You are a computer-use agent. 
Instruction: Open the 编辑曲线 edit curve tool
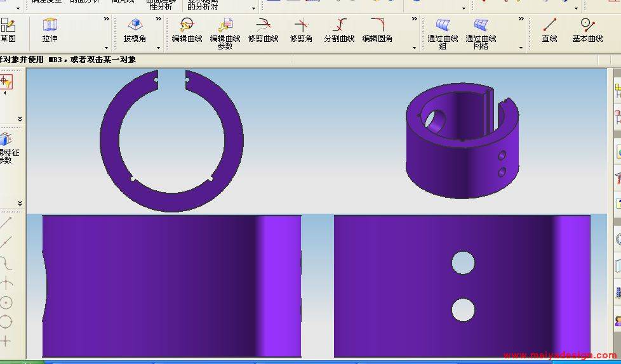[x=187, y=30]
